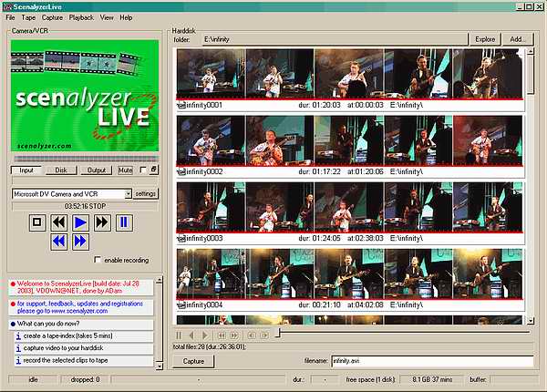Click the 'dur: 01:17:22' text of infinity0002
The width and height of the screenshot is (547, 392).
(x=320, y=171)
